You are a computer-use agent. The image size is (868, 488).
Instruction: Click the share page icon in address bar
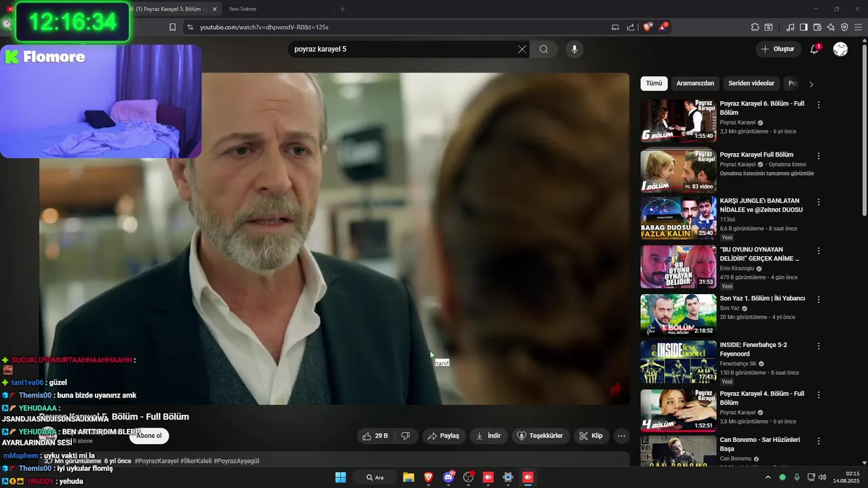631,27
